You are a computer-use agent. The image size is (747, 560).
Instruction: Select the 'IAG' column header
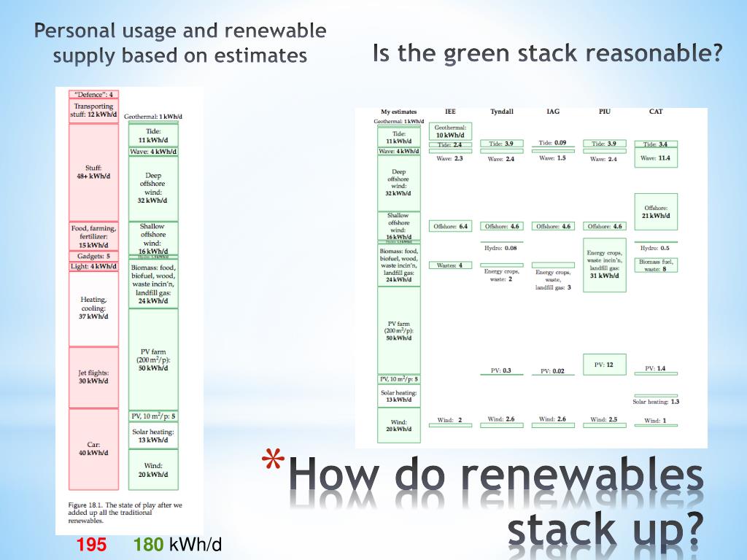[553, 112]
